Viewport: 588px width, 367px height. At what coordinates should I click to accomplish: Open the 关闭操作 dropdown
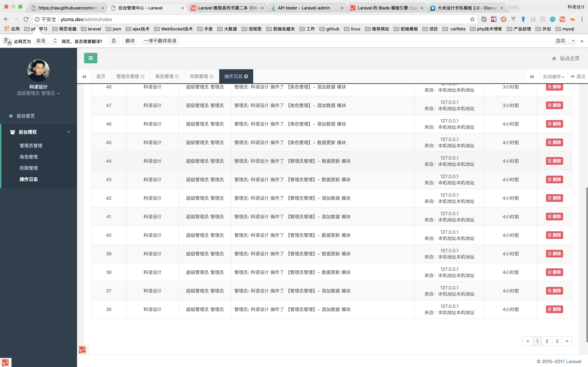pyautogui.click(x=553, y=77)
